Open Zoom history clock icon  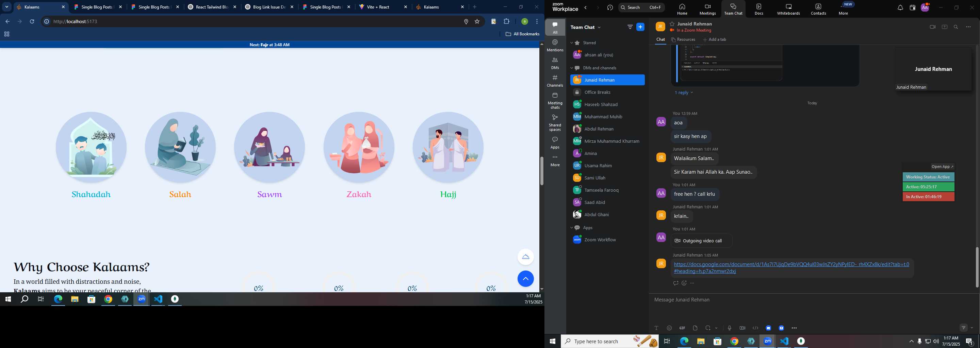[x=610, y=7]
